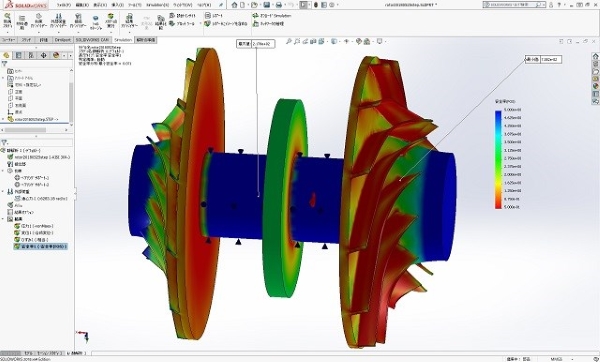
Task: Collapse the External Loads folder in tree
Action: [x=3, y=191]
